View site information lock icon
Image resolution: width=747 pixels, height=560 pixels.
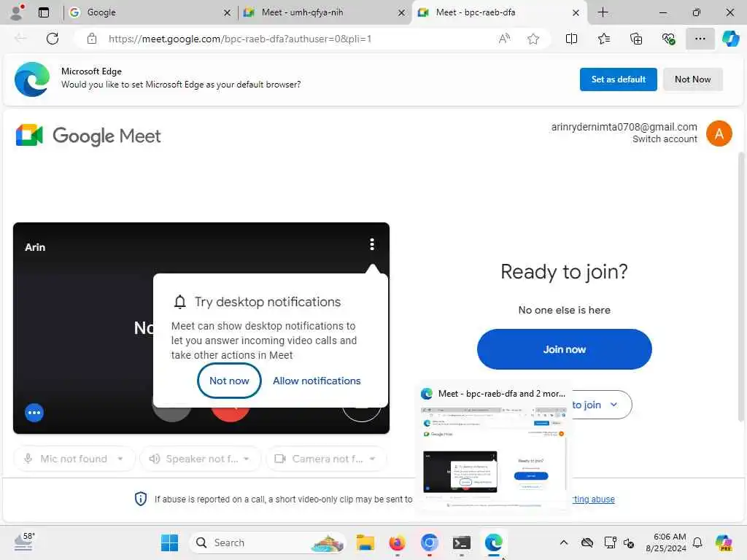click(x=92, y=39)
